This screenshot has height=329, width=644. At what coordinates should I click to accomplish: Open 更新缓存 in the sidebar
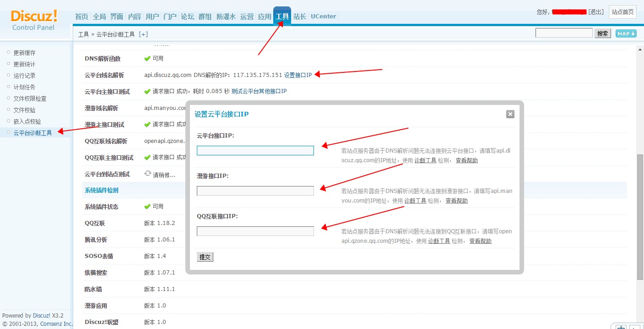click(24, 53)
